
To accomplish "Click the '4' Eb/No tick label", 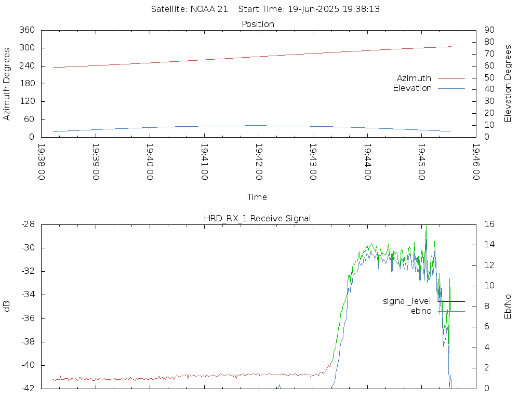I will (x=487, y=348).
